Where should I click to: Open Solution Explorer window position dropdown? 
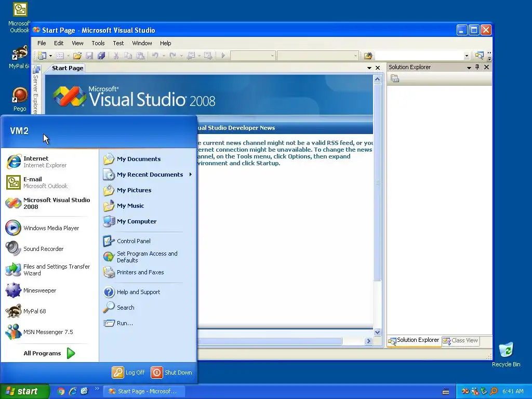click(469, 68)
